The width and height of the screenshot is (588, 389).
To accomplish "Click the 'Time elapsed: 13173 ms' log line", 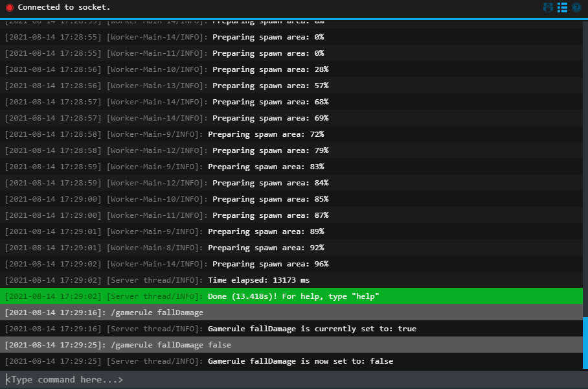I will pyautogui.click(x=291, y=280).
